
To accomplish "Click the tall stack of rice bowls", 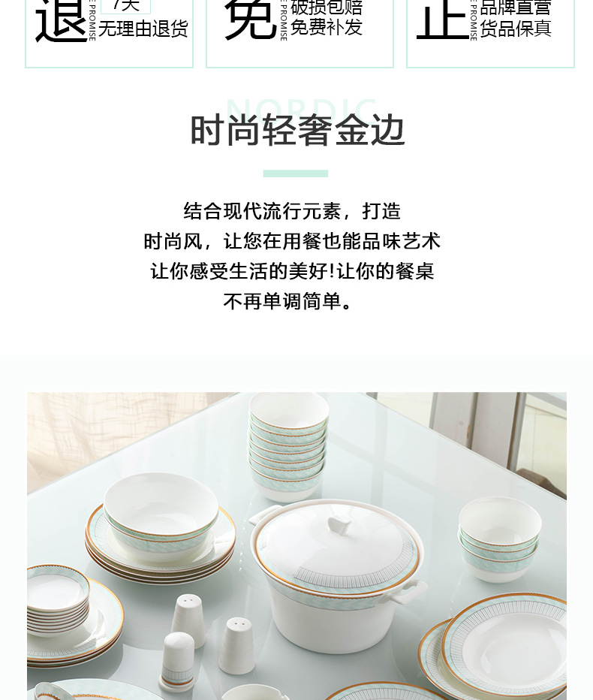I will click(x=288, y=446).
